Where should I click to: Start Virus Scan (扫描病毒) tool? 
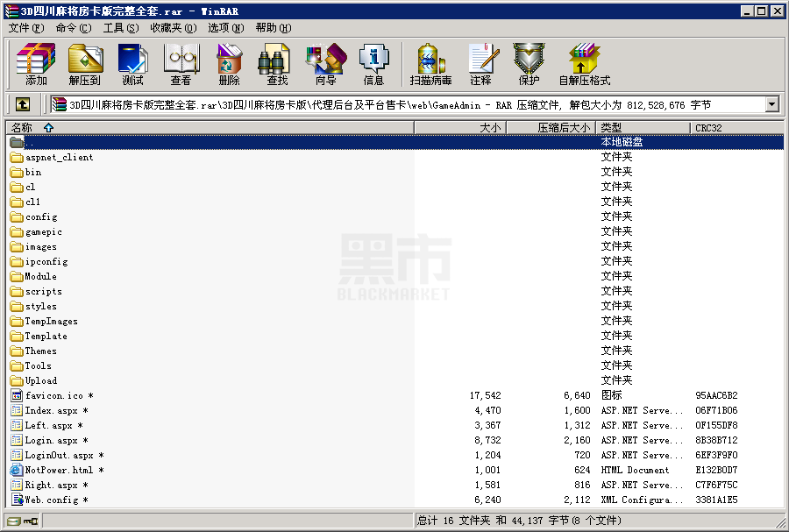430,64
